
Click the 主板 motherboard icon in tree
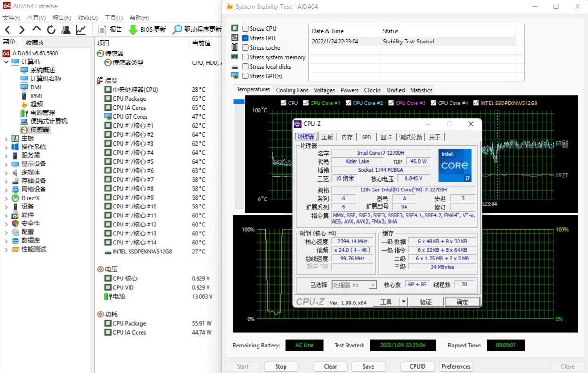(16, 138)
